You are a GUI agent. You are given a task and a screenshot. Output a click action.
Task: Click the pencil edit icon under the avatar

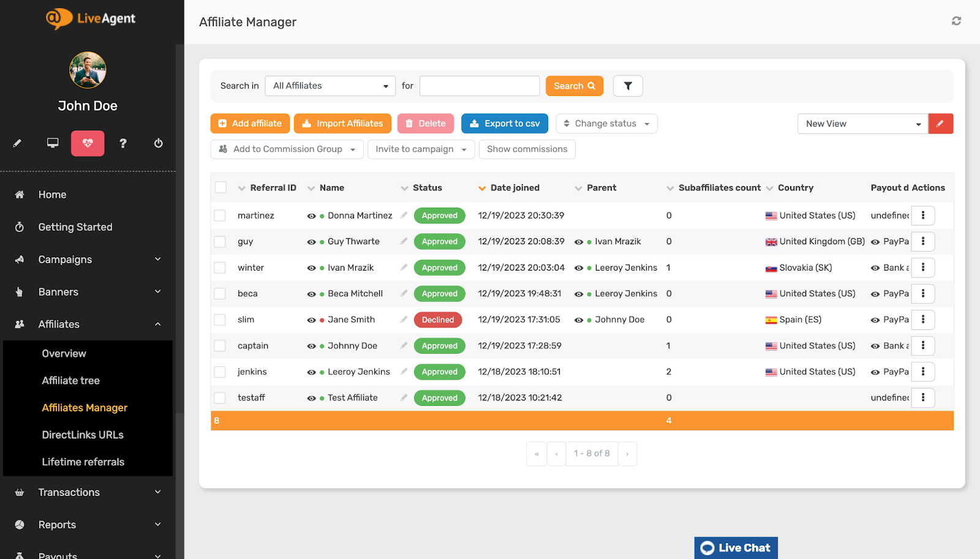[x=17, y=143]
